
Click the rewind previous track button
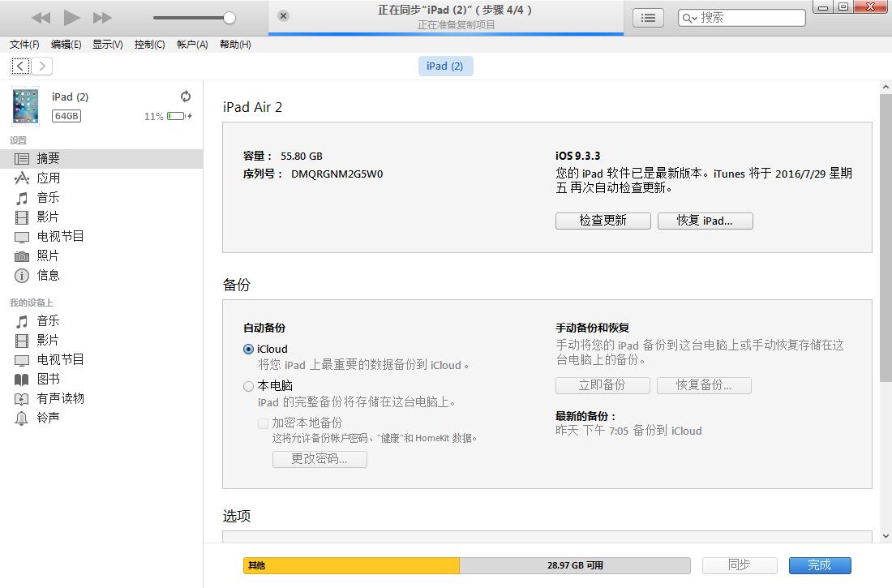pyautogui.click(x=41, y=18)
